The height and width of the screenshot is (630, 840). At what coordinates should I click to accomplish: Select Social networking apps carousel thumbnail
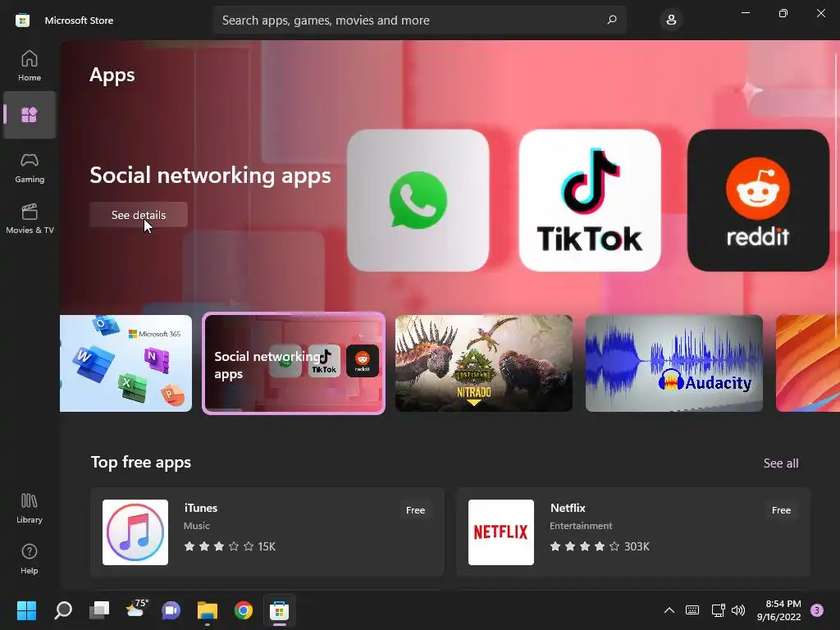[294, 363]
